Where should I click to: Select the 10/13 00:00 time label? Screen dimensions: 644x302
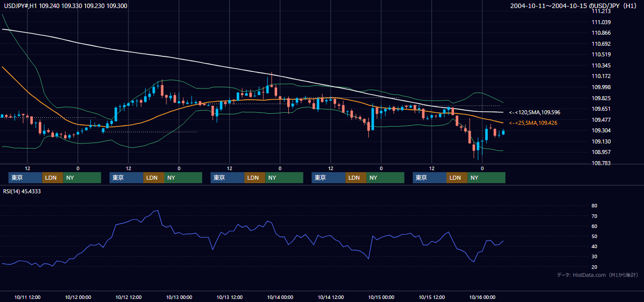[x=179, y=297]
